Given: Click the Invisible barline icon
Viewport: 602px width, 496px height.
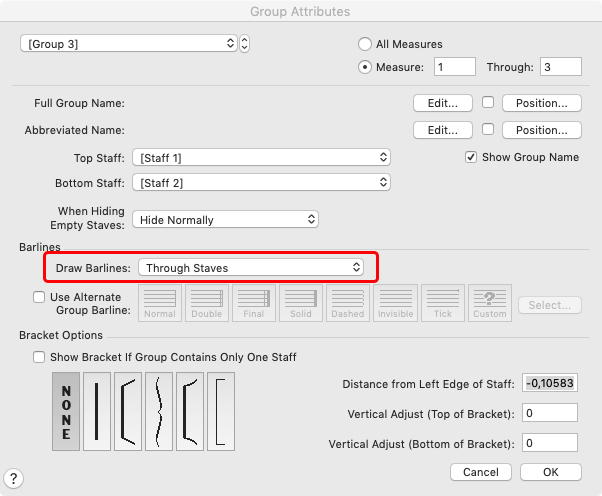Looking at the screenshot, I should tap(395, 303).
